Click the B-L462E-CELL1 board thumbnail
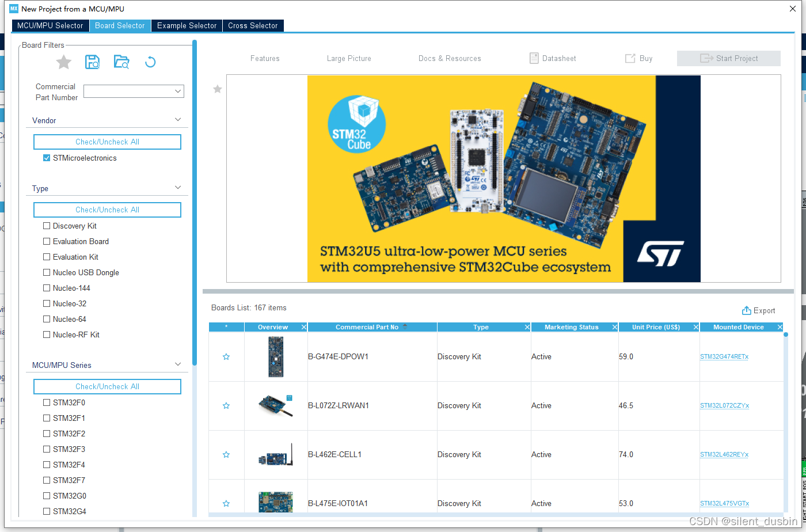The width and height of the screenshot is (806, 532). (276, 454)
